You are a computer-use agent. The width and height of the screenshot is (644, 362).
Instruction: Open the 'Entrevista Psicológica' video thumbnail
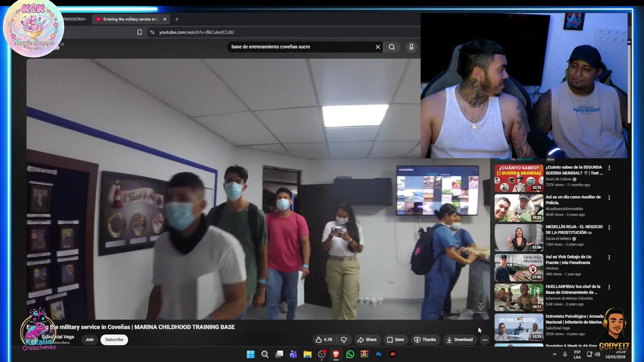(x=519, y=327)
